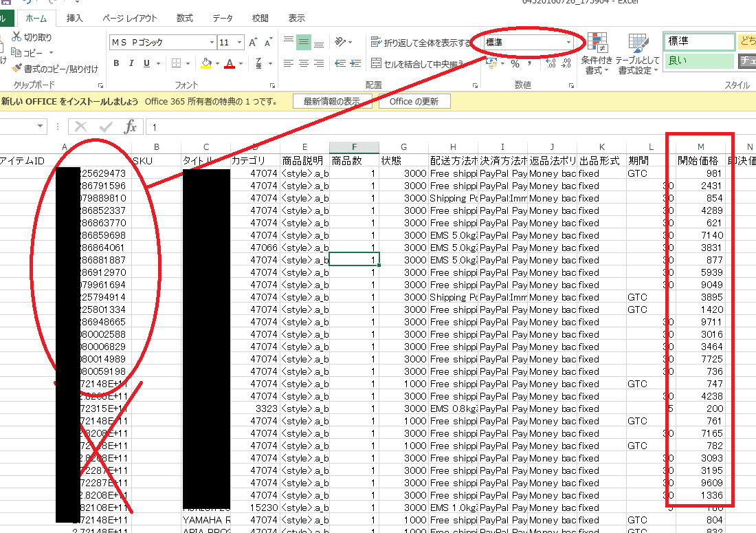Click the increase decimal icon
Viewport: 756px width, 533px height.
click(x=551, y=63)
